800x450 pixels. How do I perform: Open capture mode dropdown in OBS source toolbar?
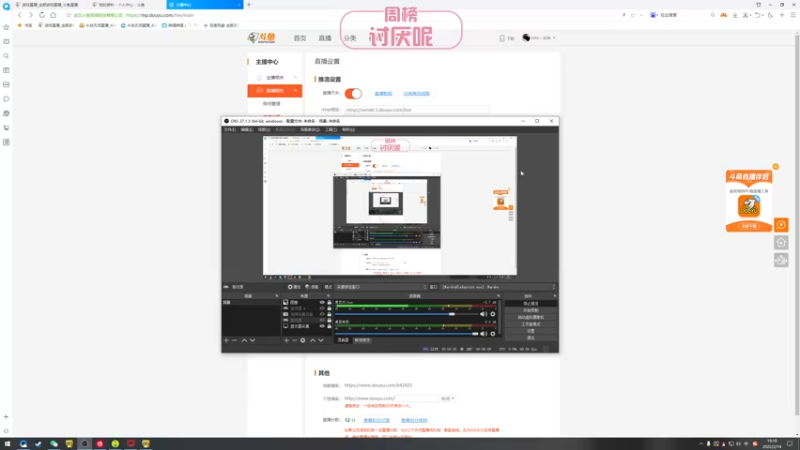pos(381,287)
